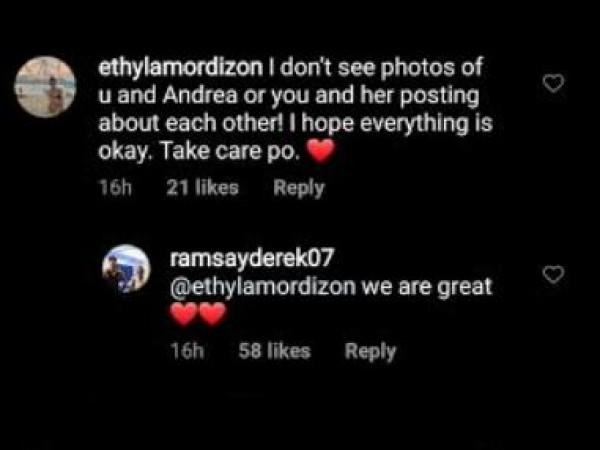
Task: Click the 16h timestamp under ramsayderek07's reply
Action: tap(187, 351)
